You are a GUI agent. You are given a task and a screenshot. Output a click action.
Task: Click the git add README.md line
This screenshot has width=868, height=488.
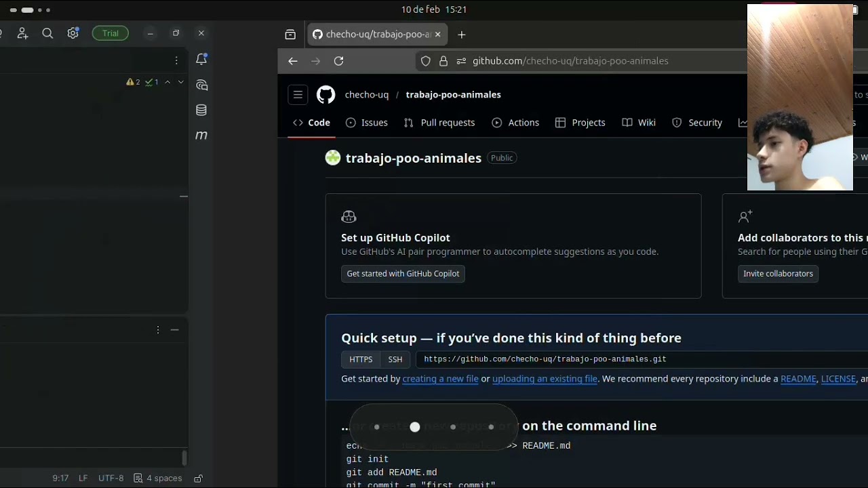pyautogui.click(x=392, y=472)
